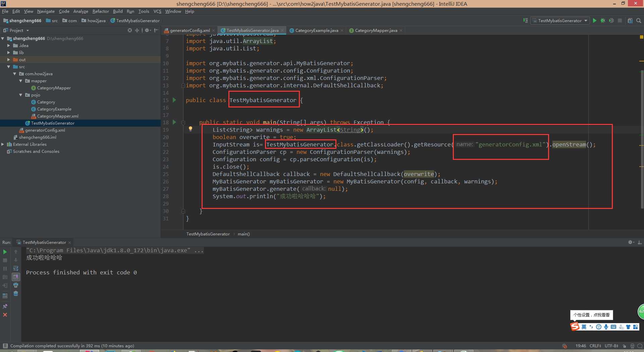Select CategoryMapper.xml in project tree
This screenshot has height=352, width=644.
click(58, 116)
